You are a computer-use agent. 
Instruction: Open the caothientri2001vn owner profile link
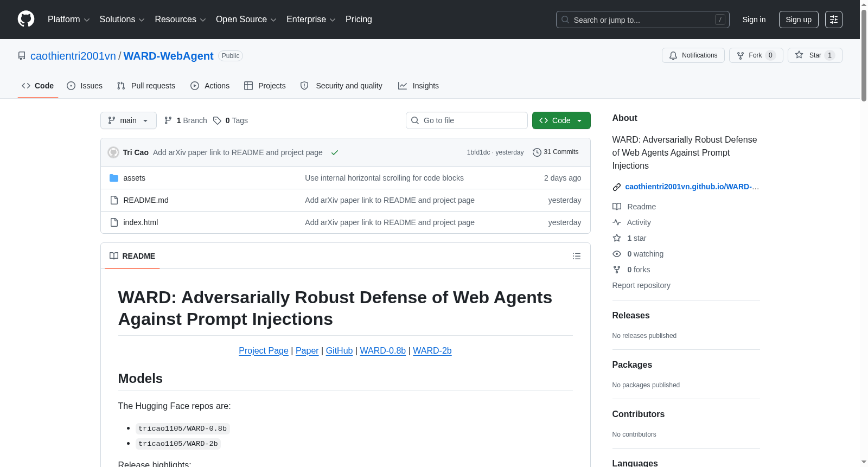[73, 56]
